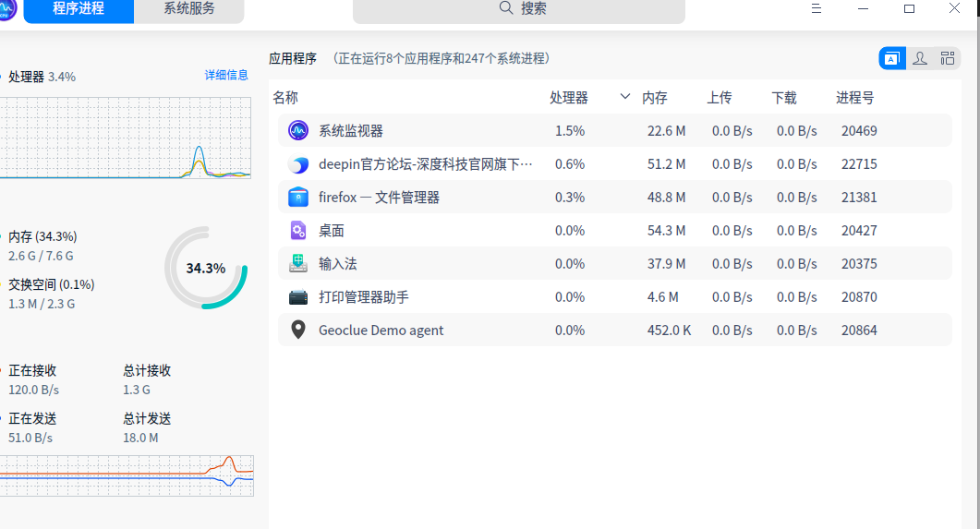Show all processes grid icon
The image size is (980, 529).
pos(948,59)
